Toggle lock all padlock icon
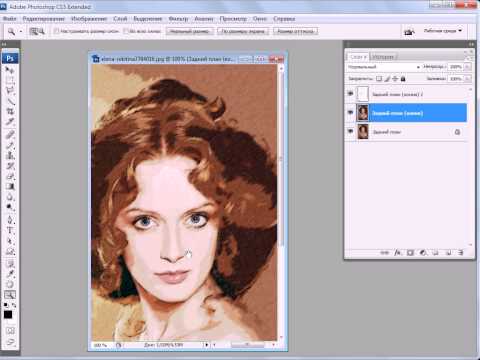Image resolution: width=480 pixels, height=360 pixels. coord(403,79)
